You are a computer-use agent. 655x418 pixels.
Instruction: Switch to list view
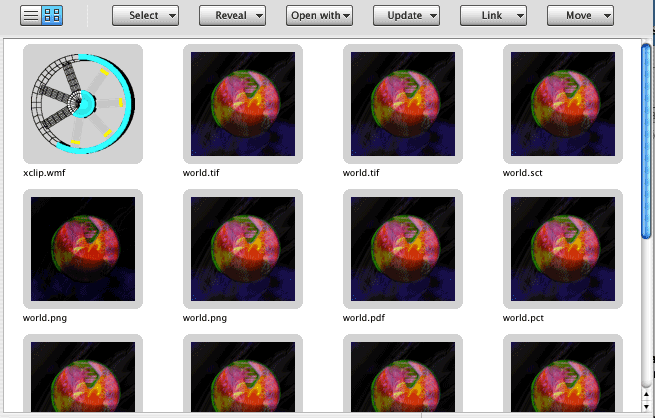pyautogui.click(x=31, y=15)
